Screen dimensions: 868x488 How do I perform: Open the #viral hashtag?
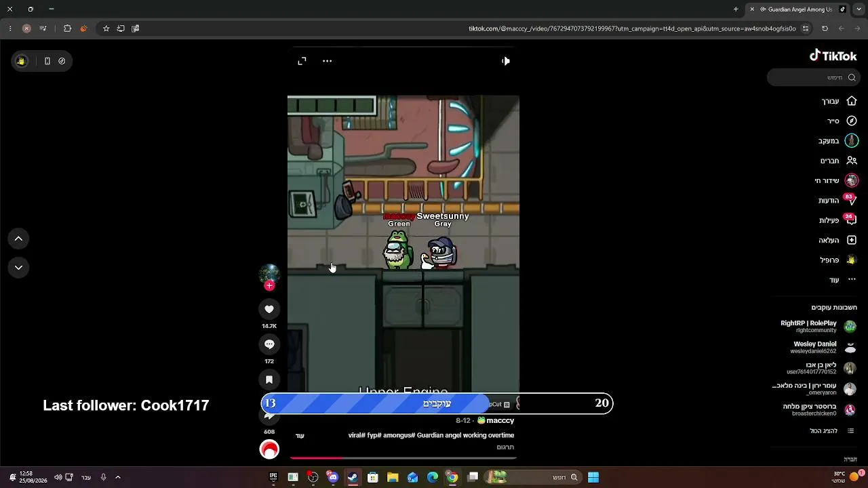(357, 435)
